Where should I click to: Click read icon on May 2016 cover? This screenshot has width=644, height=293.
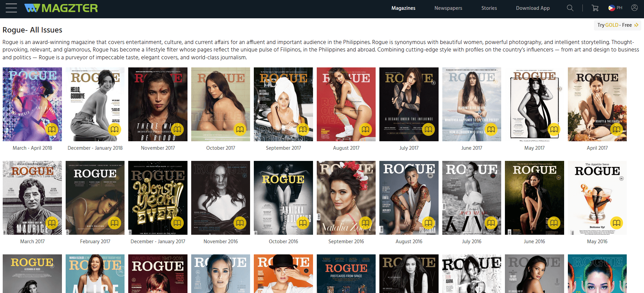(616, 223)
